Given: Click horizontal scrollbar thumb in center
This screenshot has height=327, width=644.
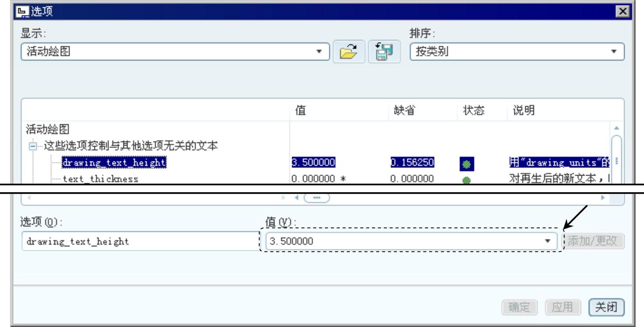Looking at the screenshot, I should [317, 198].
